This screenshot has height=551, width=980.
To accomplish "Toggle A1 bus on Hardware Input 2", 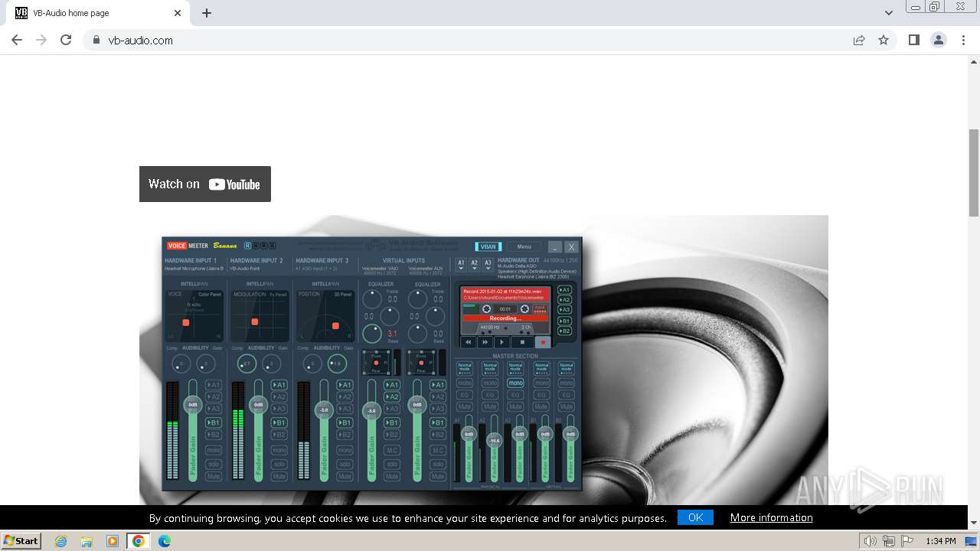I will (x=279, y=385).
